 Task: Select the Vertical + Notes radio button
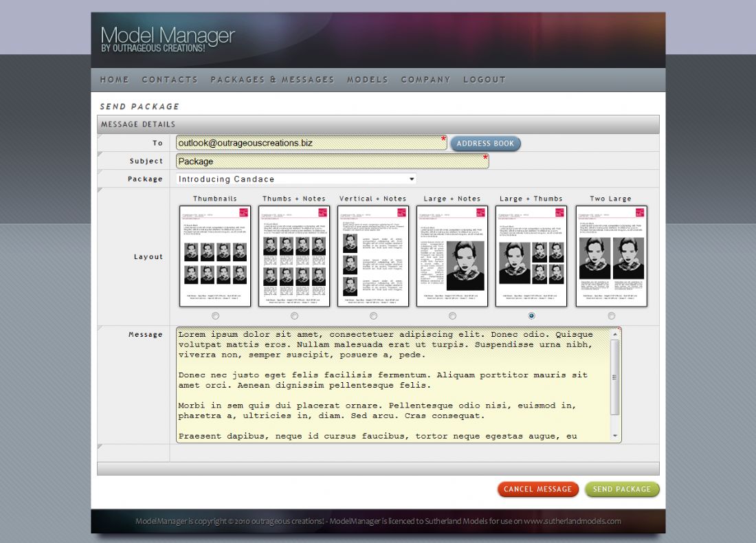point(373,316)
